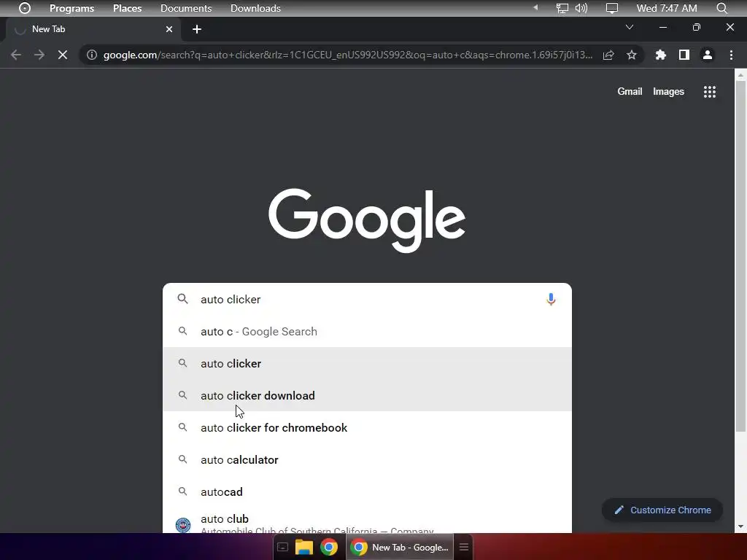Open the search magnifier in top panel

pos(721,8)
